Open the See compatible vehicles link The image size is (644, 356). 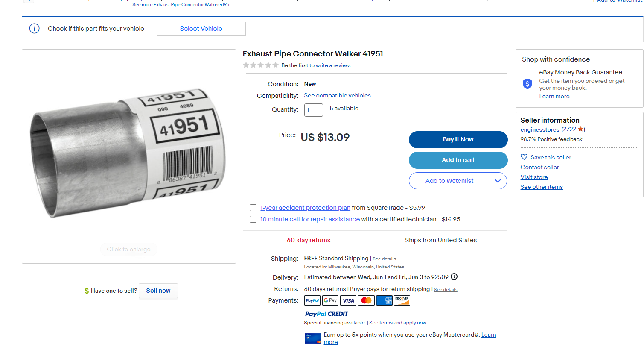point(337,95)
